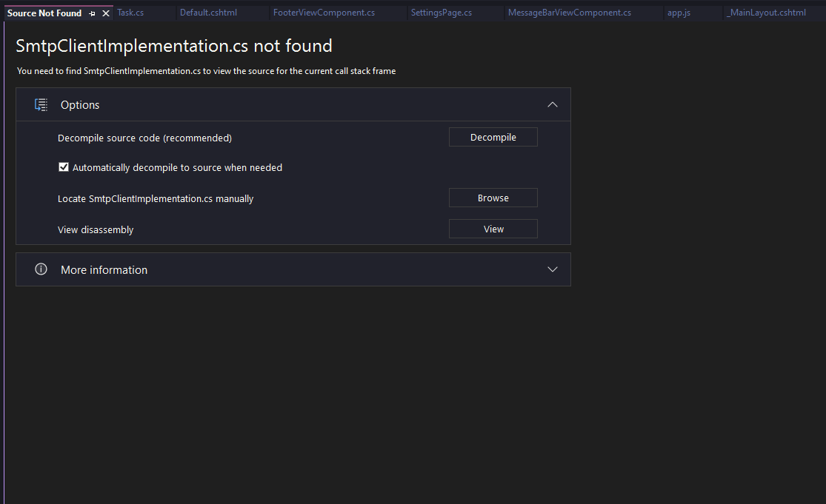The height and width of the screenshot is (504, 826).
Task: Expand the More information chevron
Action: (552, 269)
